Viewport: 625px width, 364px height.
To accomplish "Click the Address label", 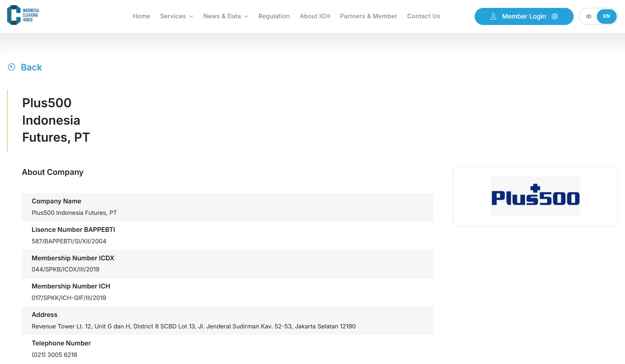I will tap(44, 315).
